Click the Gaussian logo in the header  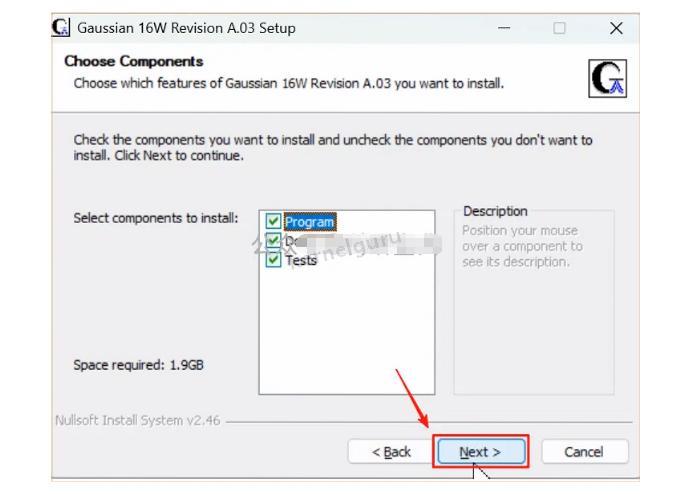tap(607, 78)
